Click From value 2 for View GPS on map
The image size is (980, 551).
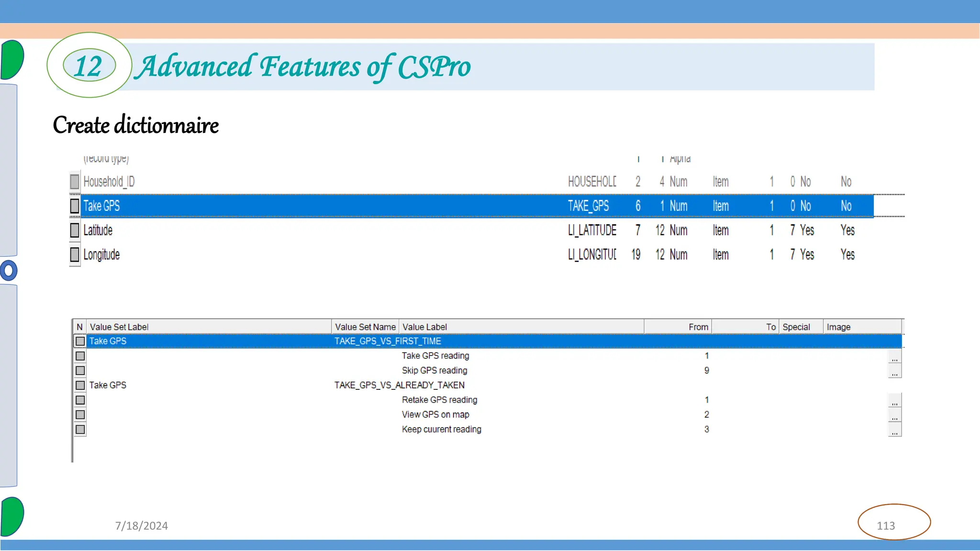[x=706, y=415]
